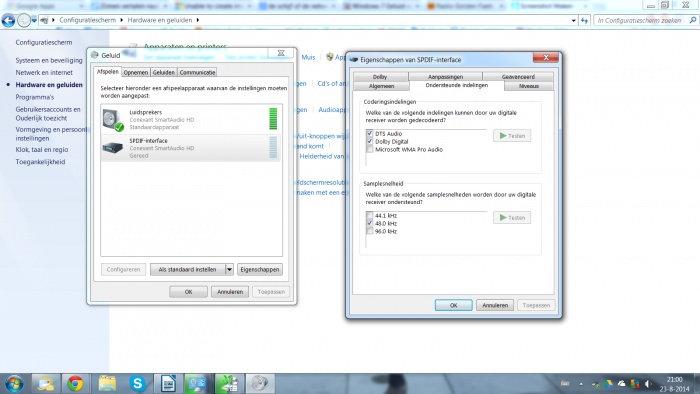Select the Ondersteunde indelingen tab

[x=457, y=85]
